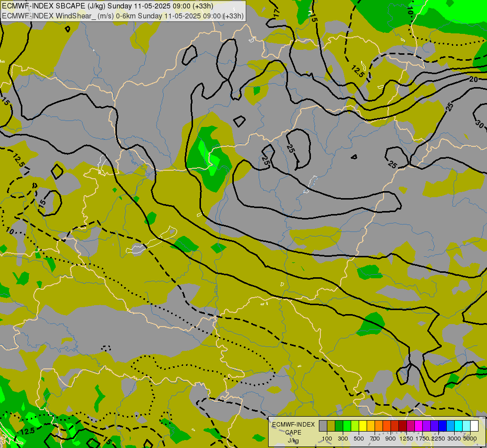487x448 pixels.
Task: Click the SBCAPE title line in header
Action: (107, 6)
